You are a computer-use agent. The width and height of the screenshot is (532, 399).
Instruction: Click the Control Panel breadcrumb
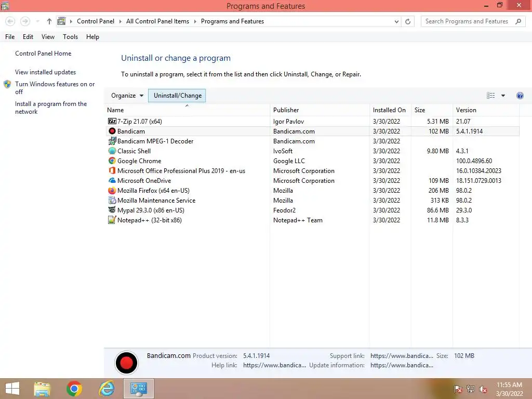tap(96, 21)
